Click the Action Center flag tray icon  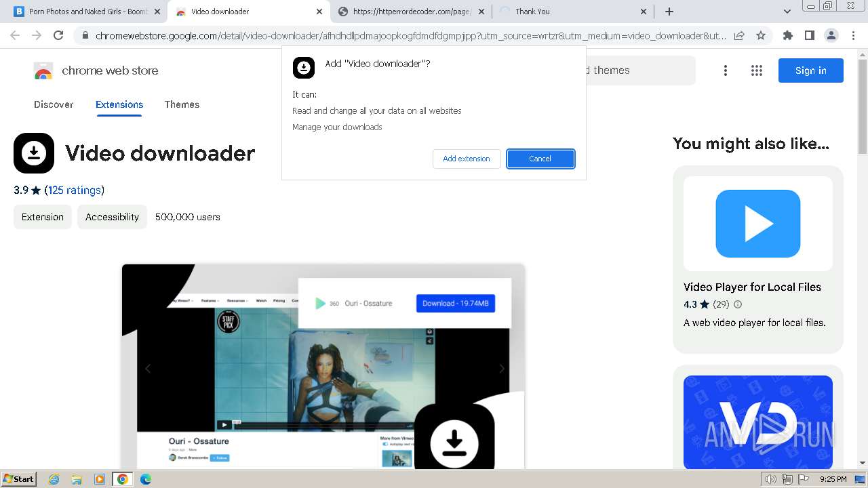804,479
